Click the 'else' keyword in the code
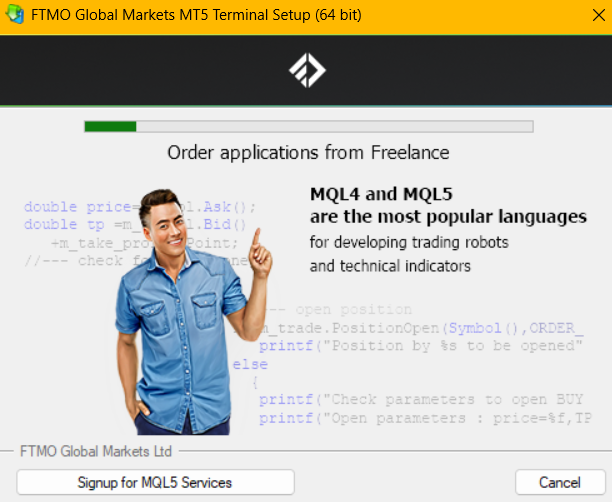 [250, 365]
